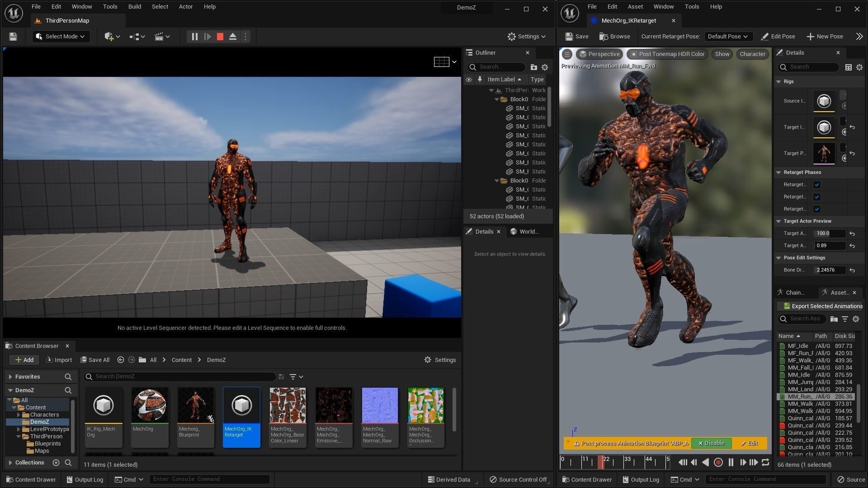868x488 pixels.
Task: Collapse the Rigs section
Action: [779, 82]
